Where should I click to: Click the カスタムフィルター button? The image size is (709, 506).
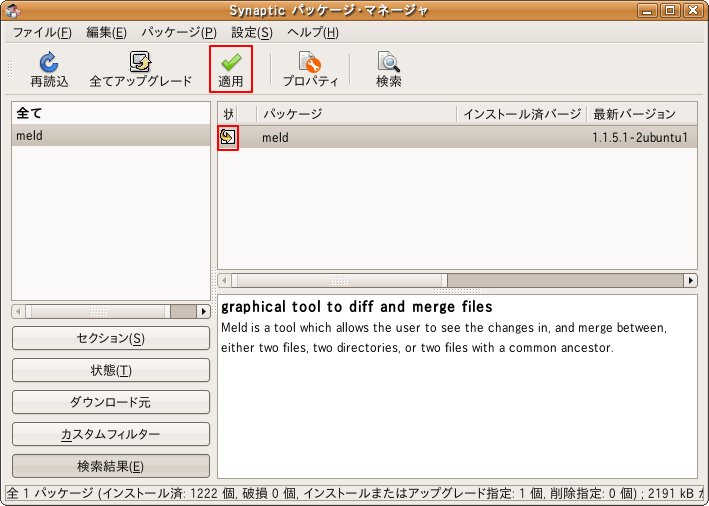tap(111, 434)
